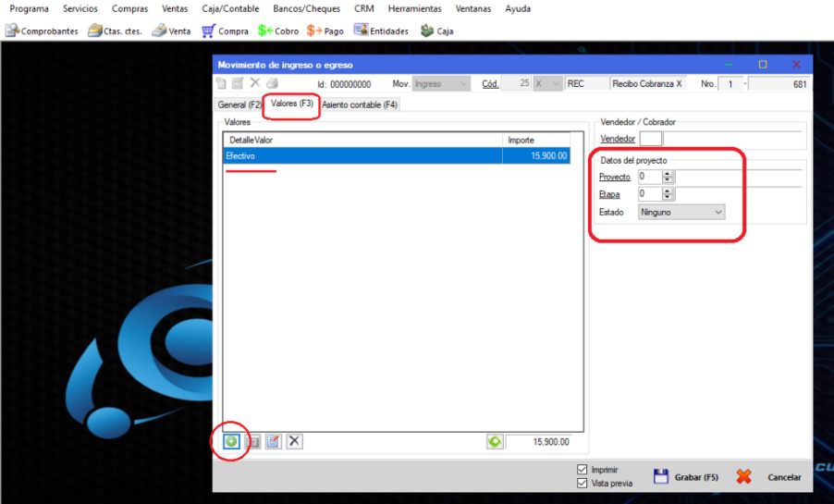This screenshot has width=834, height=504.
Task: Switch to Asiento contable (F4) tab
Action: (x=360, y=104)
